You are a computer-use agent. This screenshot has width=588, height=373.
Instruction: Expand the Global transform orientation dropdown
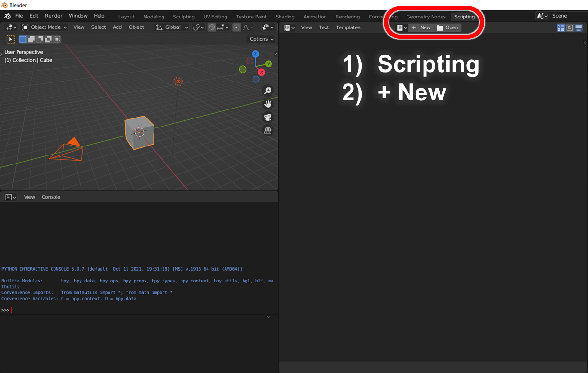171,27
